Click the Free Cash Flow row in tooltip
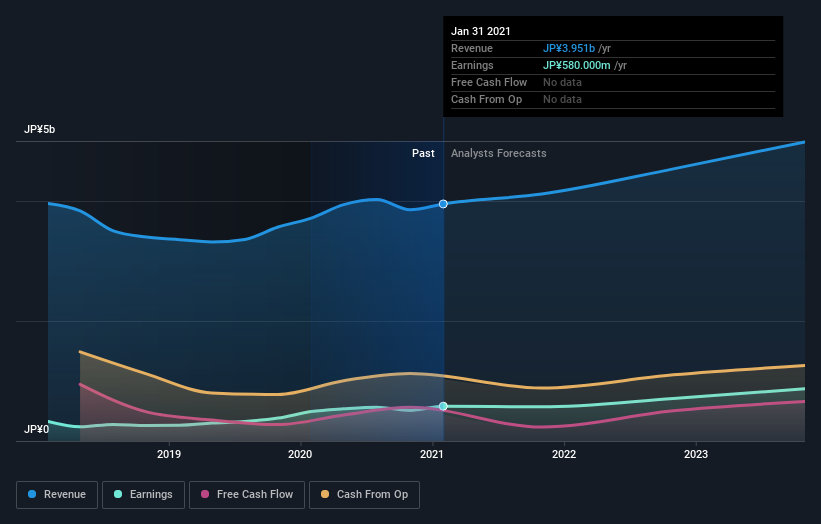Viewport: 821px width, 524px height. tap(613, 82)
